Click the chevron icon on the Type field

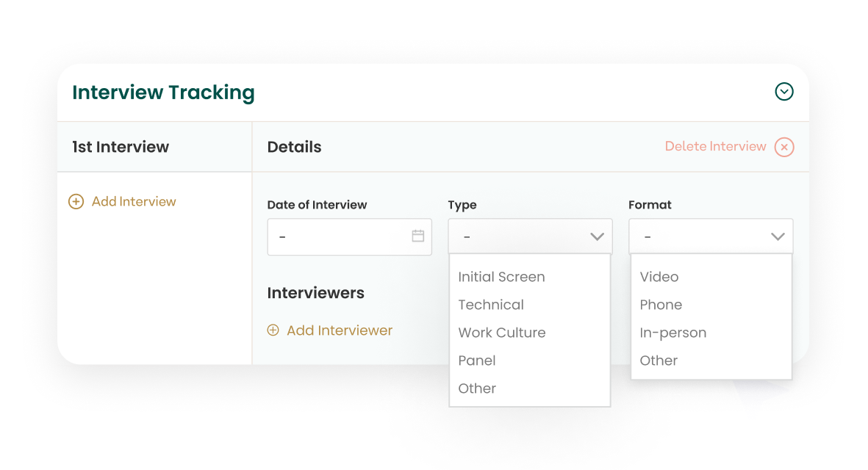(598, 236)
